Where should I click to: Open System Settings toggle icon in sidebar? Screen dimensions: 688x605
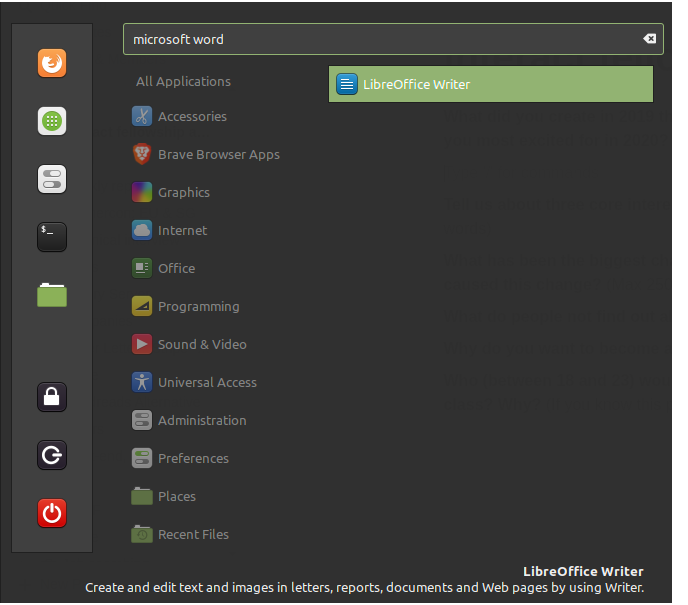pyautogui.click(x=52, y=179)
